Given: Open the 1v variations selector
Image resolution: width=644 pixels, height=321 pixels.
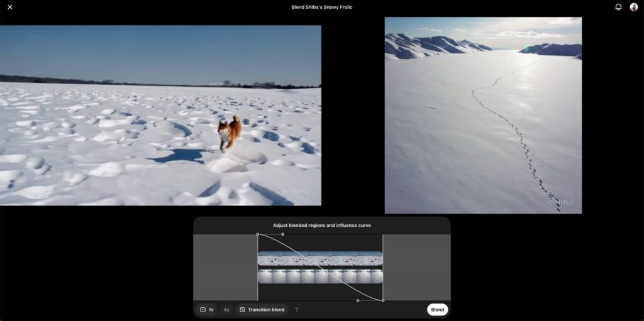Looking at the screenshot, I should [207, 310].
